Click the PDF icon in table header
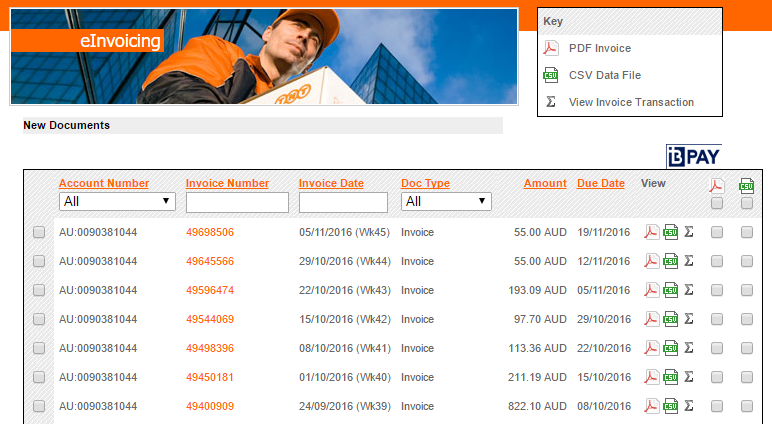772x424 pixels. click(717, 186)
